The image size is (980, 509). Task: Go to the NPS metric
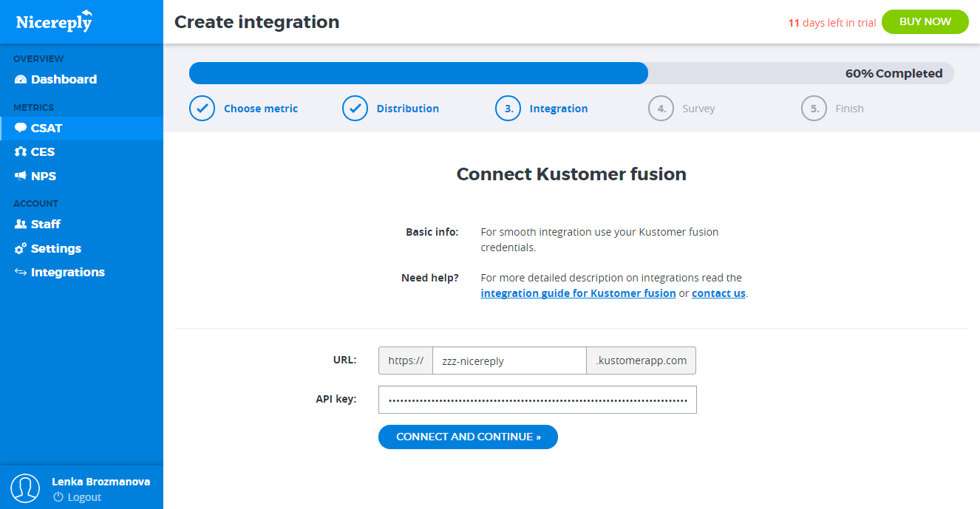coord(81,176)
